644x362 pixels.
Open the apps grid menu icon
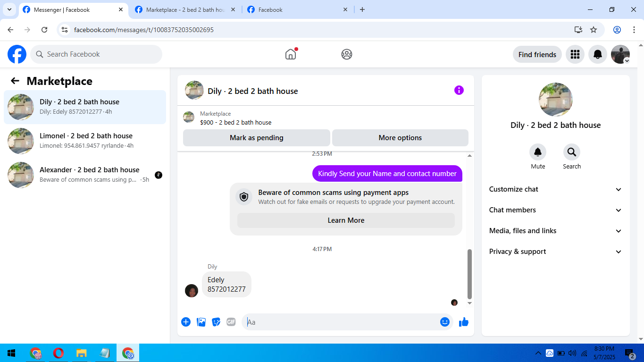tap(575, 54)
